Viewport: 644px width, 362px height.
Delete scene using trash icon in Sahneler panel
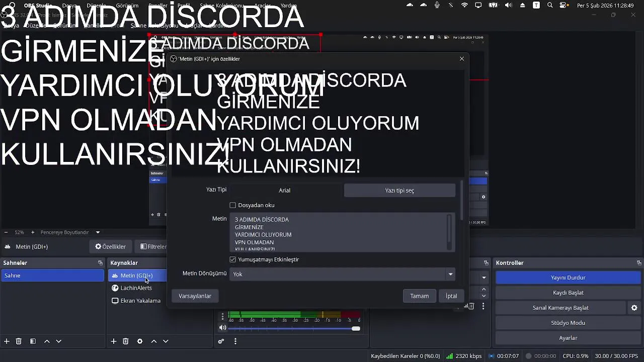coord(19,341)
